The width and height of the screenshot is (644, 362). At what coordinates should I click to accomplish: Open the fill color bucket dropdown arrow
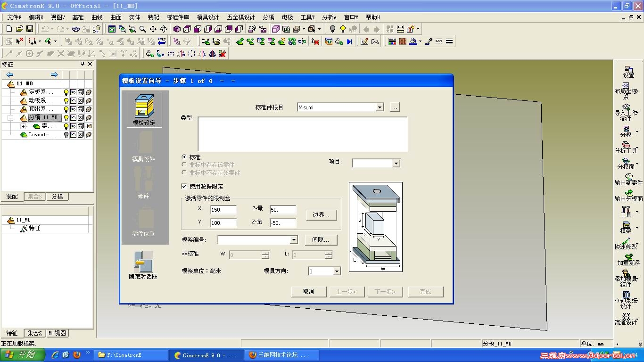point(420,41)
